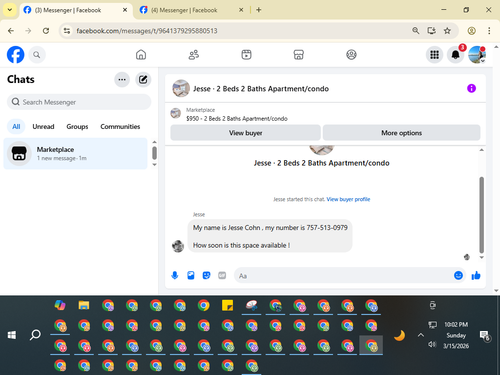
Task: Reload the page
Action: 46,31
